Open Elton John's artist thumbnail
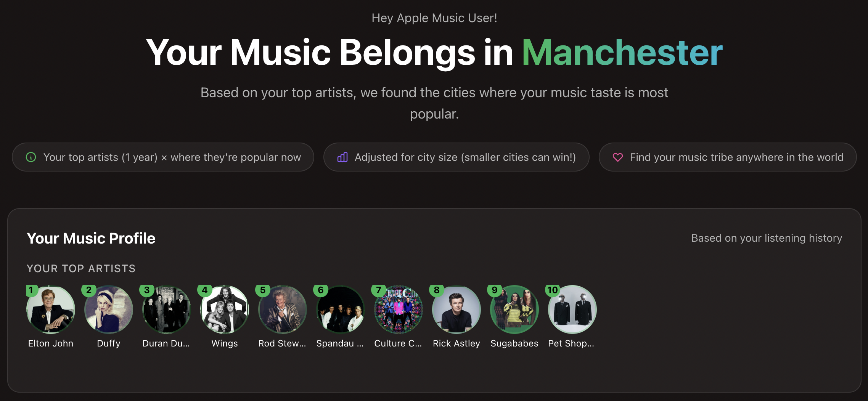The image size is (868, 401). 50,310
